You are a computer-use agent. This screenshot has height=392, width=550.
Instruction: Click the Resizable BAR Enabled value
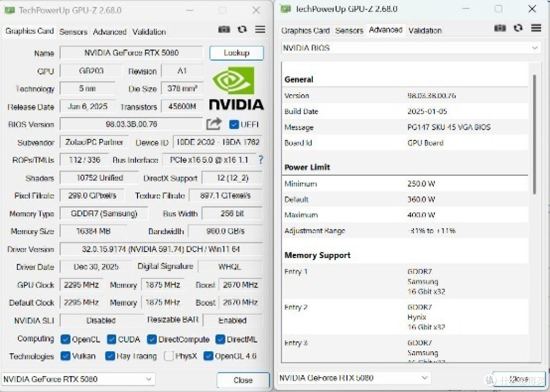[232, 320]
